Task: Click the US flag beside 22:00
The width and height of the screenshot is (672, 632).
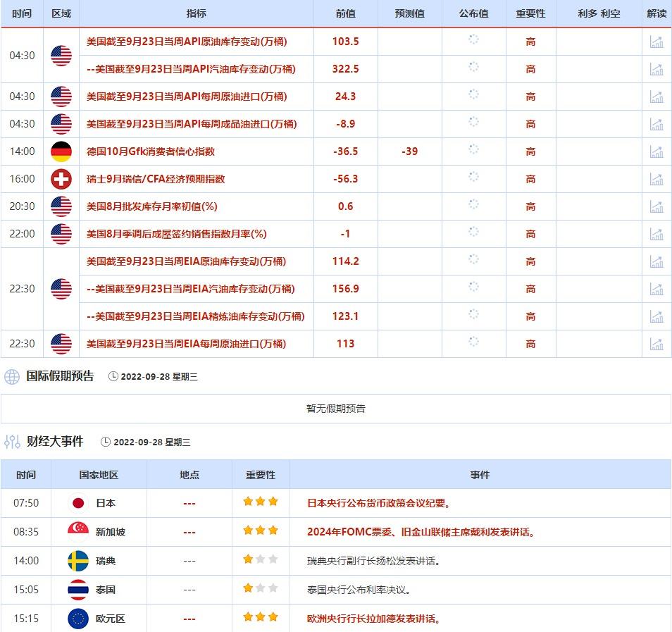Action: pos(61,234)
